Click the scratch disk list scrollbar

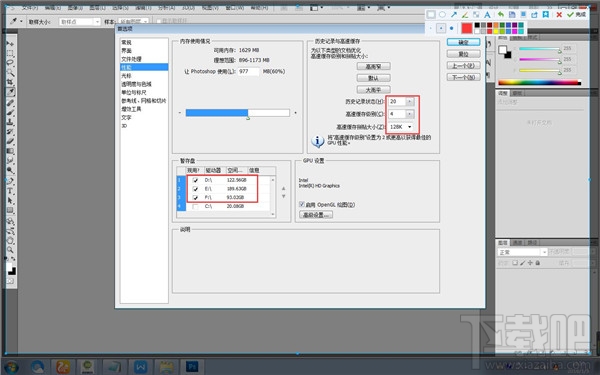[273, 197]
